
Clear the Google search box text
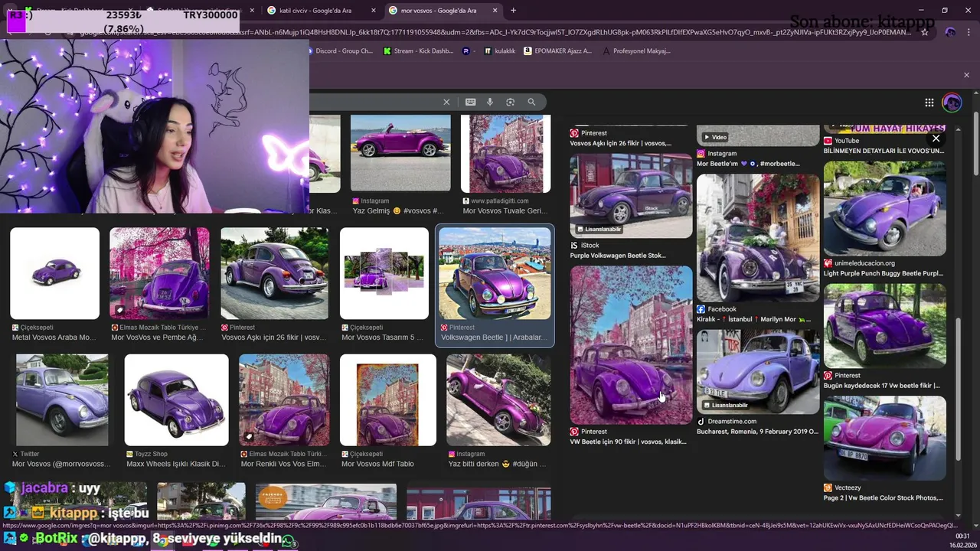pyautogui.click(x=446, y=102)
